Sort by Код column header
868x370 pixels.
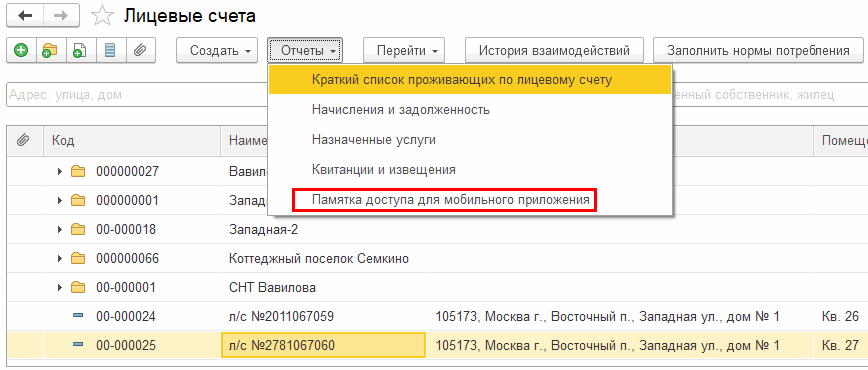point(132,140)
